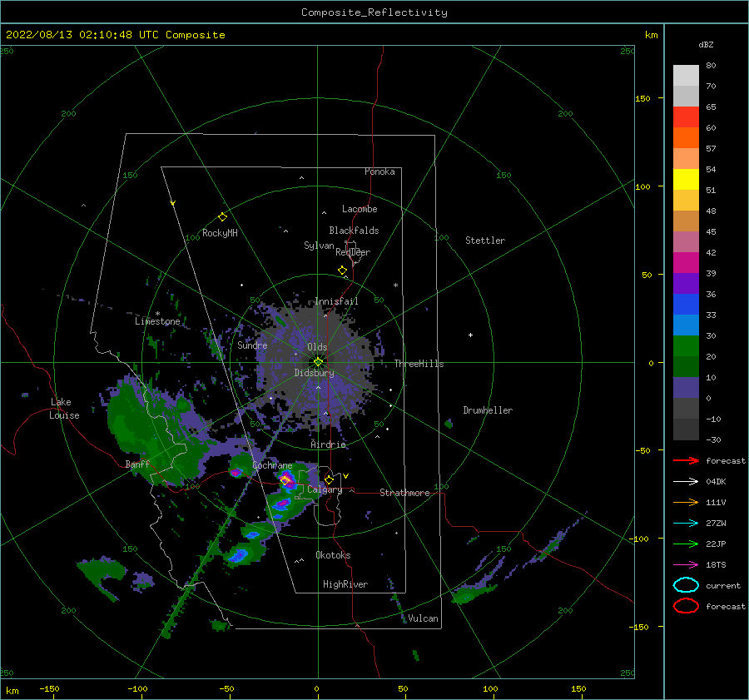
Task: Pick the magenta 39-42 dBZ swatch
Action: point(686,262)
